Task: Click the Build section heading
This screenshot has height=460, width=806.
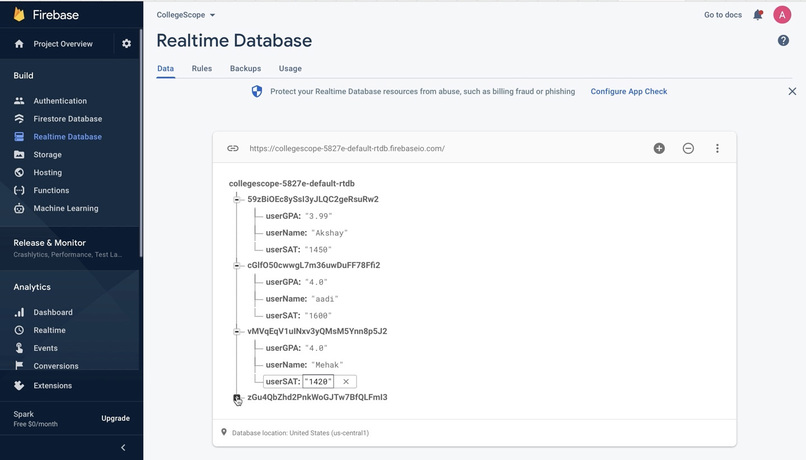Action: point(23,76)
